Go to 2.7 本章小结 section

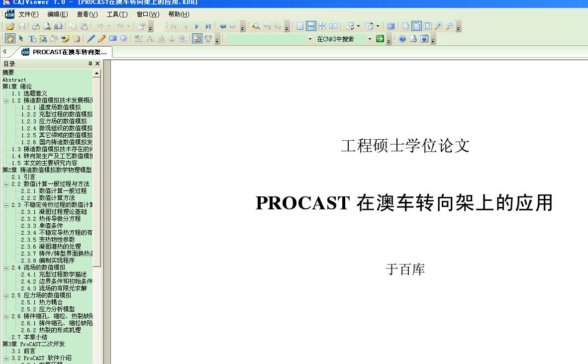point(29,337)
